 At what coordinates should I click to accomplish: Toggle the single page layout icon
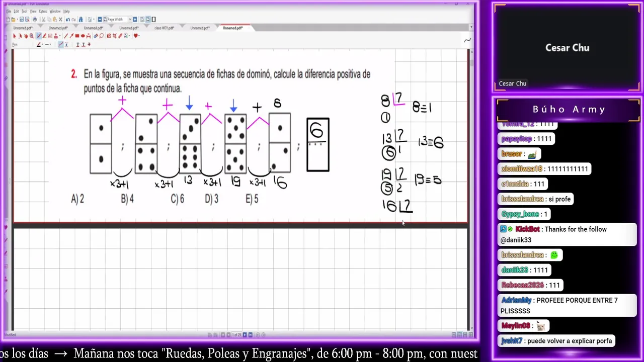454,334
